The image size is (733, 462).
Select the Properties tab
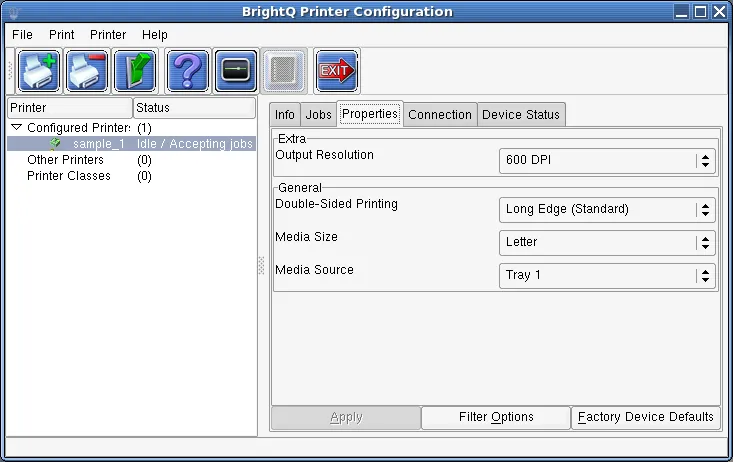coord(370,114)
